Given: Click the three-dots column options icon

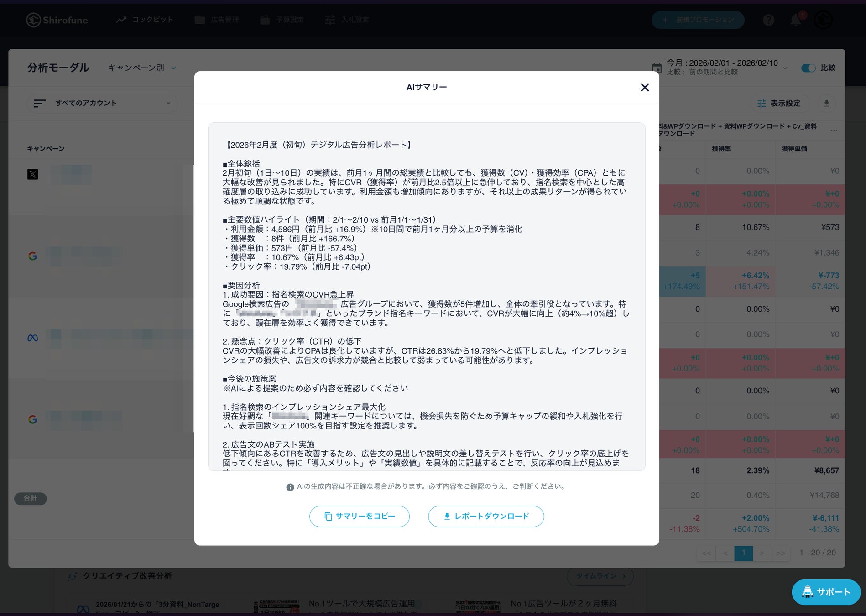Looking at the screenshot, I should point(834,131).
